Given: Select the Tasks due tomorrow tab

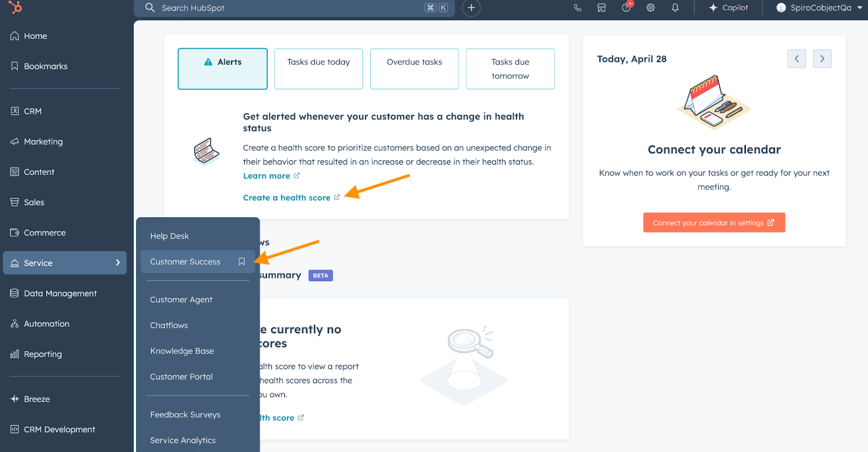Looking at the screenshot, I should pos(510,69).
